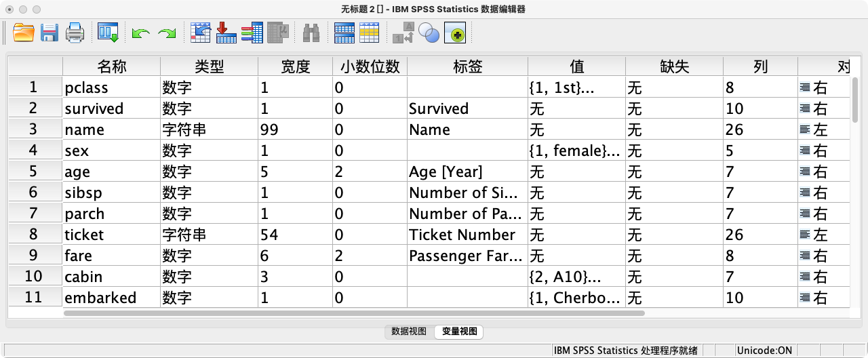Open the 类型 cell for variable name
The height and width of the screenshot is (358, 868).
[209, 130]
